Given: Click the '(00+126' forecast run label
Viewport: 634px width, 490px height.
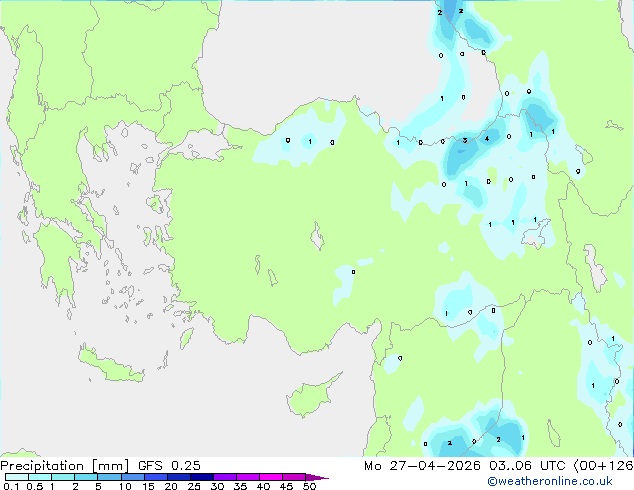Looking at the screenshot, I should pos(603,466).
